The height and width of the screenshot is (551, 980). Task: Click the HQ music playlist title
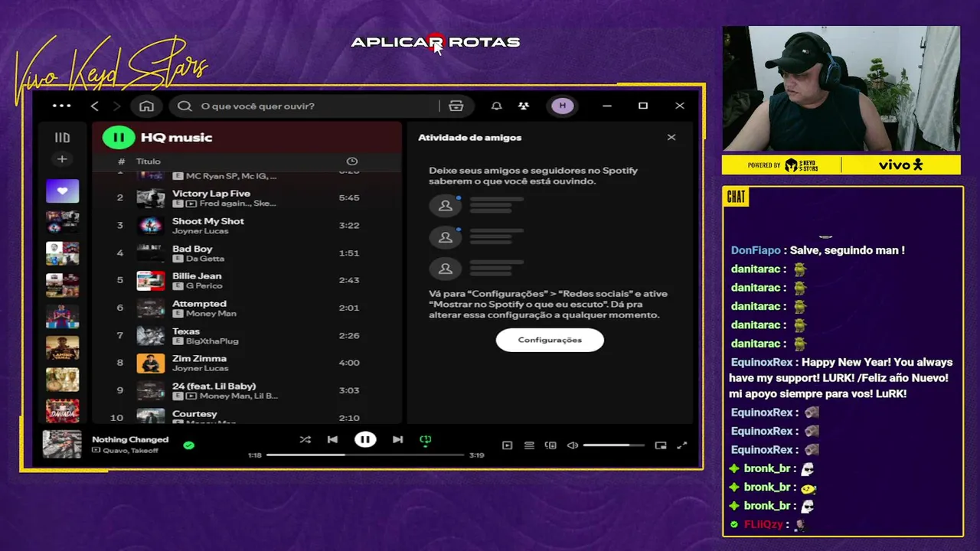[x=176, y=138]
